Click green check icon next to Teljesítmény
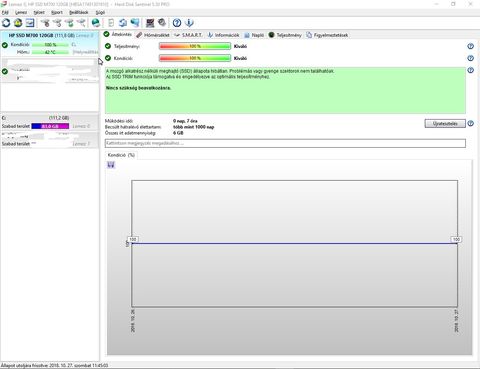Image resolution: width=480 pixels, height=369 pixels. [x=108, y=46]
